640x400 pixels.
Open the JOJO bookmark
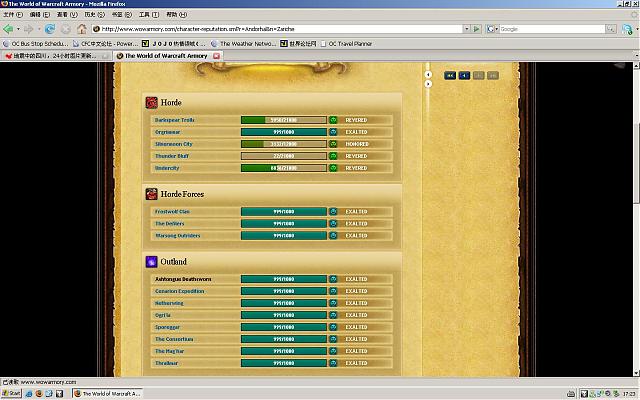pos(174,44)
